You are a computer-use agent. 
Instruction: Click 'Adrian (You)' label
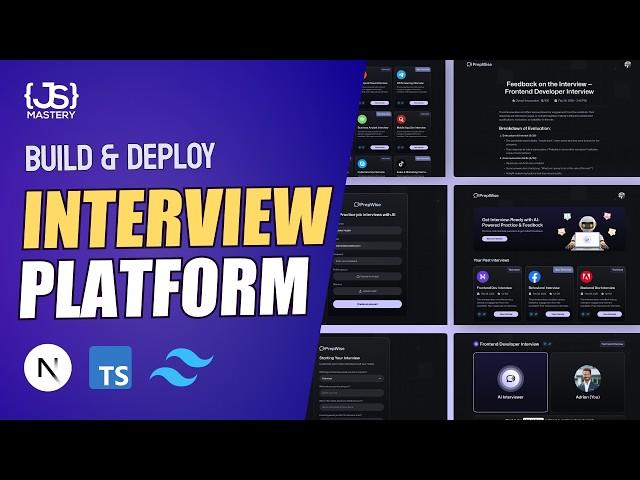coord(588,397)
